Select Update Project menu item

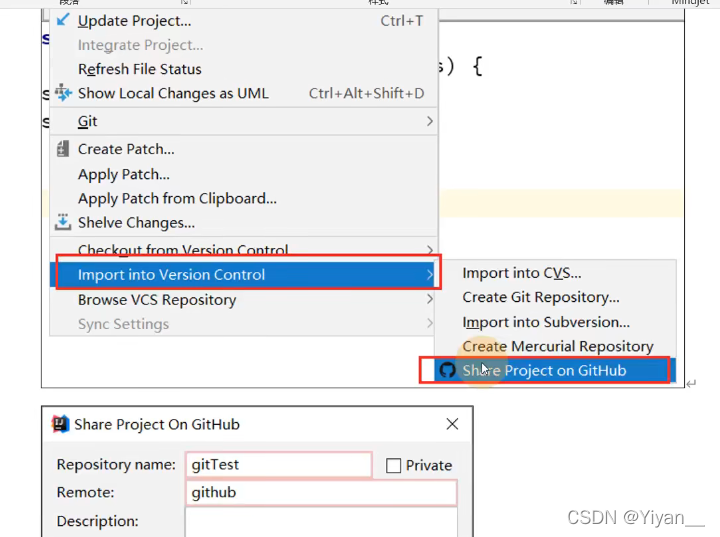[244, 21]
